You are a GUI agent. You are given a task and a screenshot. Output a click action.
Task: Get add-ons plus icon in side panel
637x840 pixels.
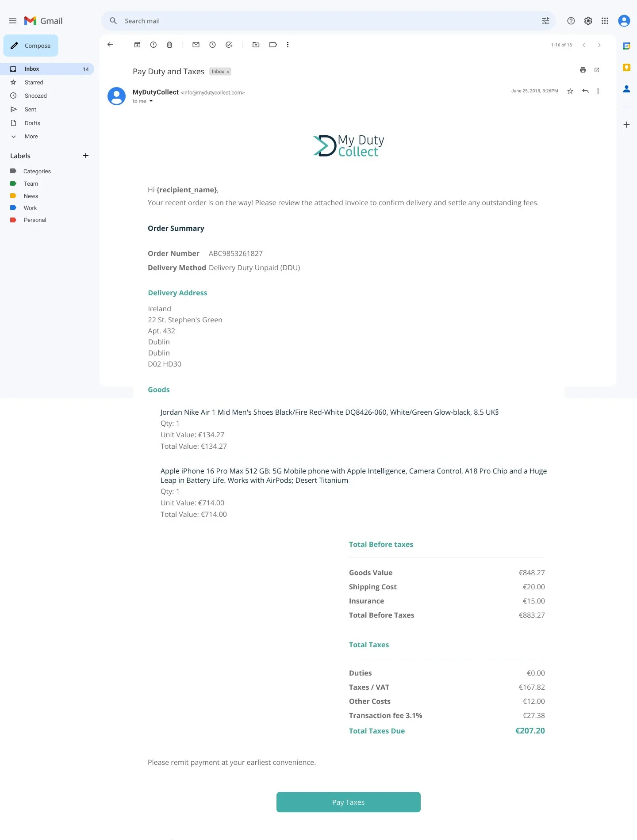[x=626, y=125]
